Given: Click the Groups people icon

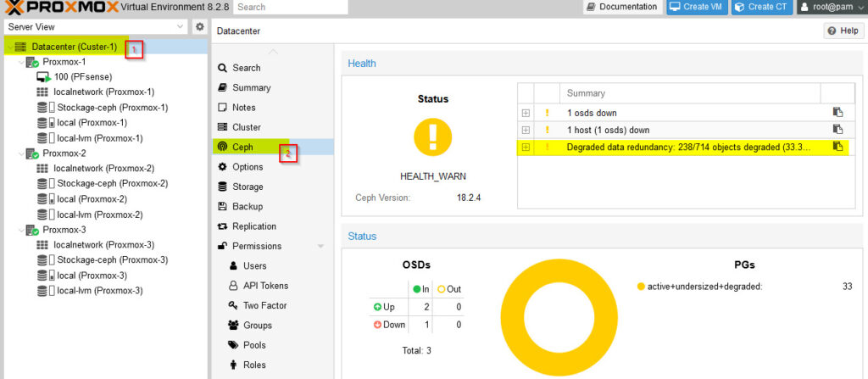Looking at the screenshot, I should click(233, 326).
